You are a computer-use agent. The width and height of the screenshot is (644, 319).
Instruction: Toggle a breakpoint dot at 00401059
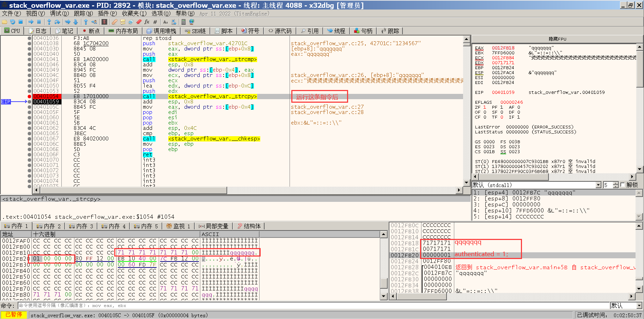tap(29, 102)
